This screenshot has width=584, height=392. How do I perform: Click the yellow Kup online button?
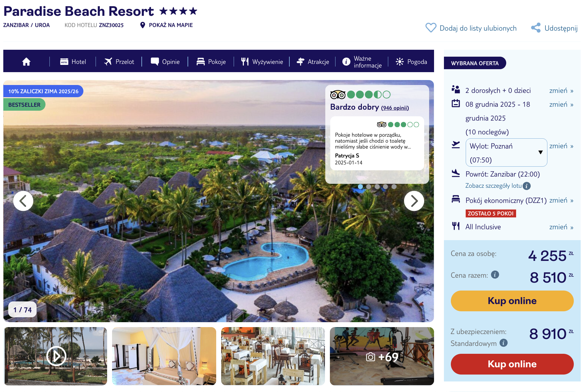click(512, 301)
